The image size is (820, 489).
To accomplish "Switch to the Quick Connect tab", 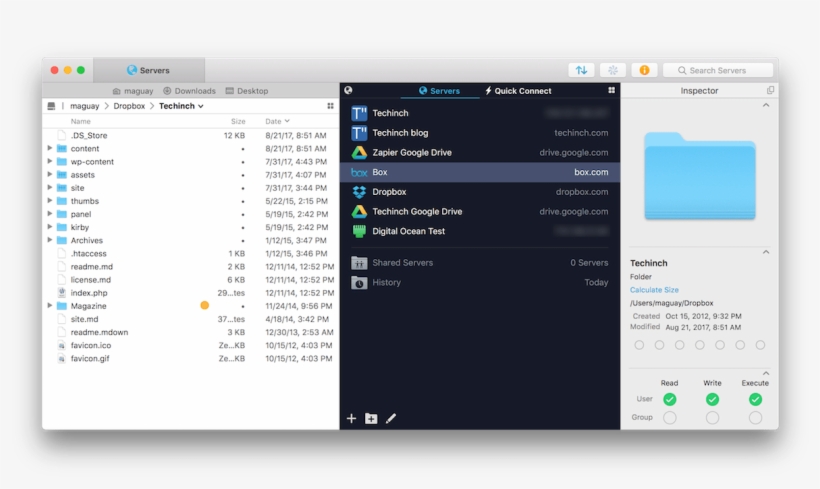I will click(x=518, y=91).
